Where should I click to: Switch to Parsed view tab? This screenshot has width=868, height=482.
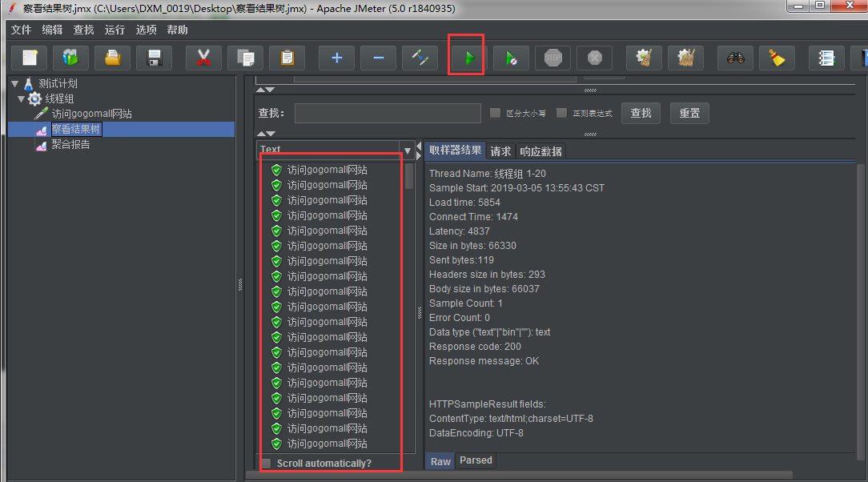pos(476,460)
